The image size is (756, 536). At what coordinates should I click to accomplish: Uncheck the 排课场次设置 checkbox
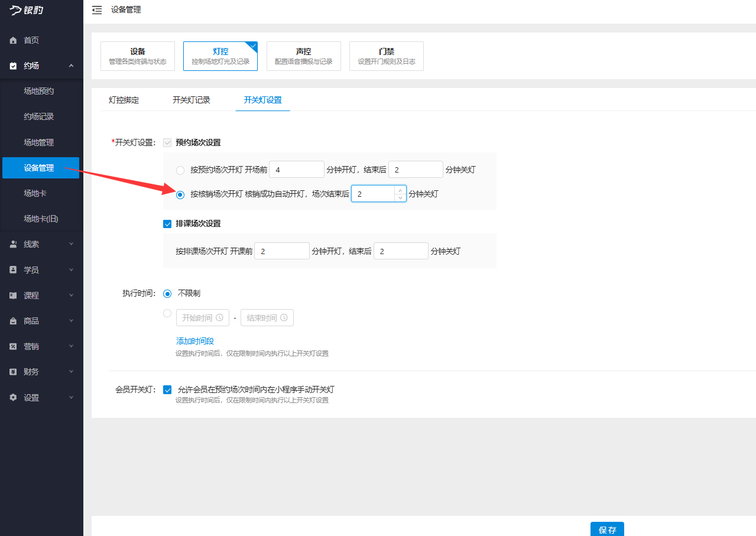[x=167, y=224]
